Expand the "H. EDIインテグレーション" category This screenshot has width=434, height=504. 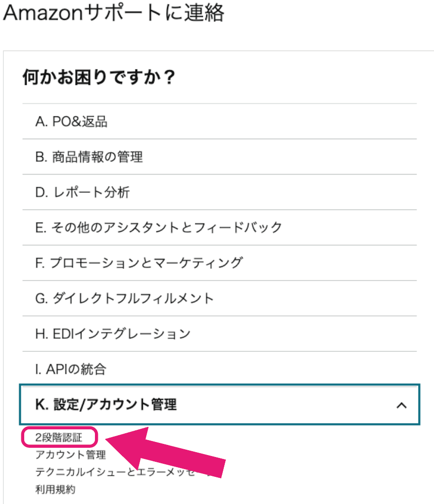coord(218,333)
